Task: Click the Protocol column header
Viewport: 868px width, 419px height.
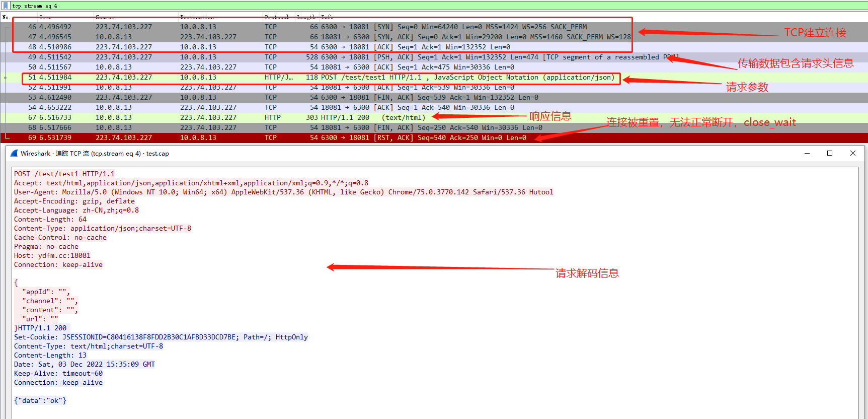Action: [276, 17]
